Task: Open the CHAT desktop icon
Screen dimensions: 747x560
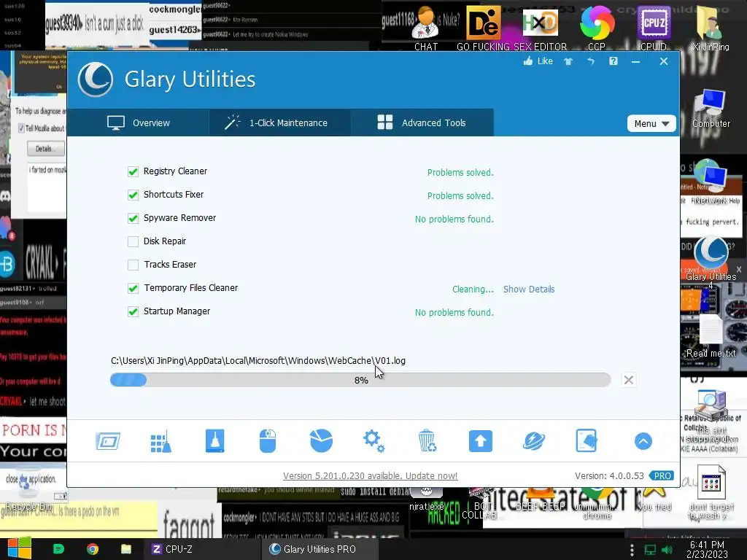Action: pyautogui.click(x=425, y=28)
